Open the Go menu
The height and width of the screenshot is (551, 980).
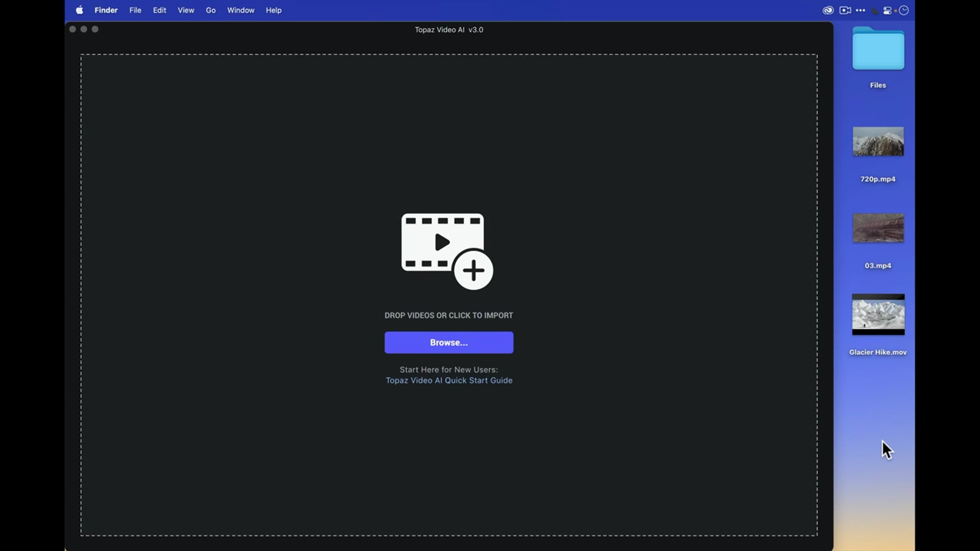click(x=211, y=10)
